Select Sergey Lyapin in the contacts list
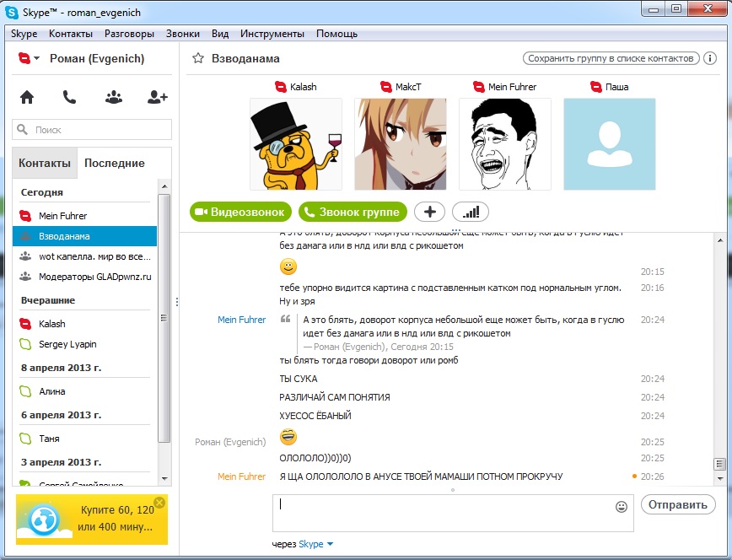The image size is (732, 560). point(69,344)
